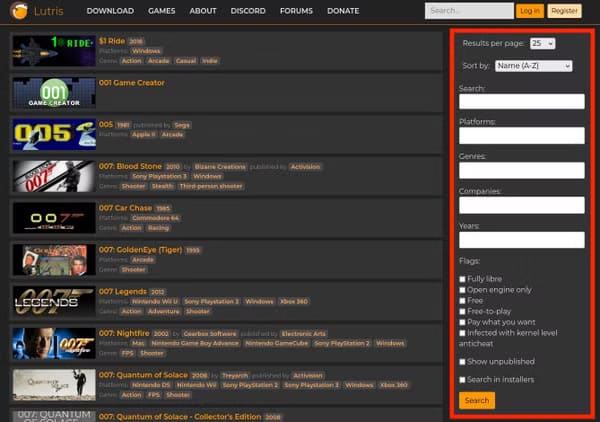Click the Gearbox Software developer tag
600x422 pixels.
point(210,334)
